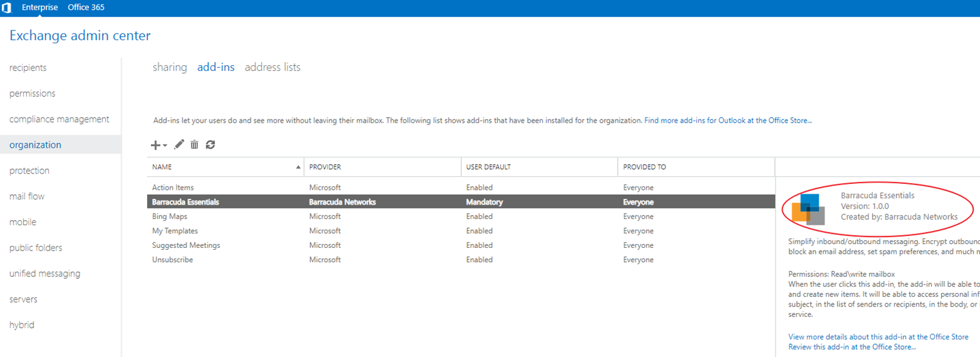Select the add-ins tab

(x=216, y=67)
